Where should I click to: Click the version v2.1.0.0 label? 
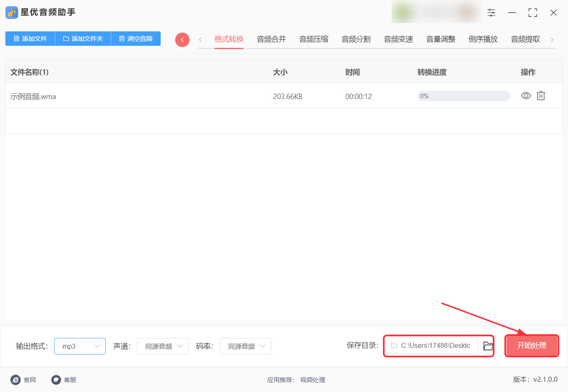535,379
